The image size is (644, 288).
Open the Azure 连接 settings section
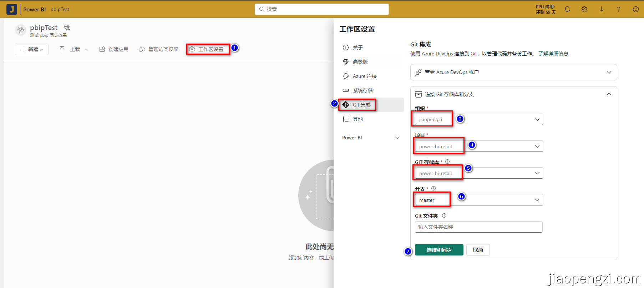(371, 76)
